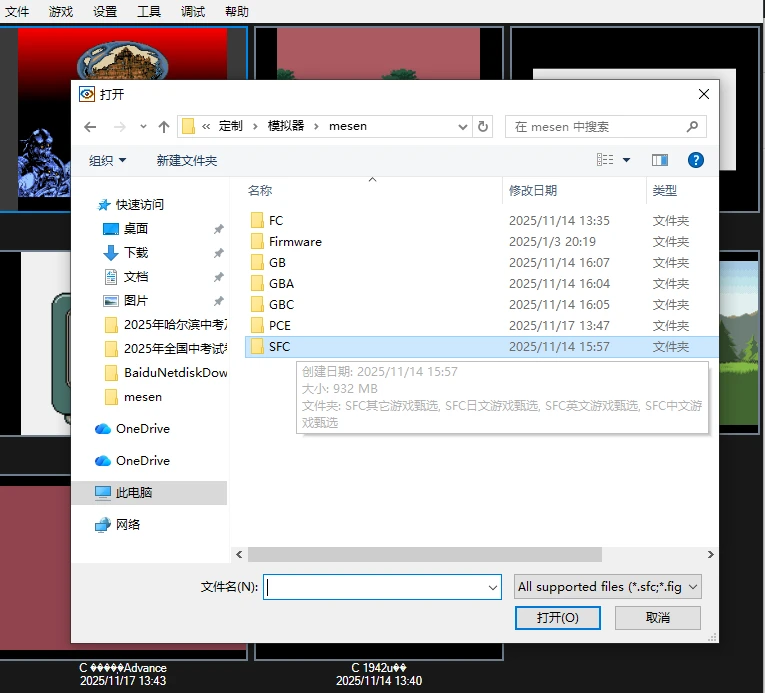The width and height of the screenshot is (765, 693).
Task: Sort by the 修改日期 column header
Action: (x=533, y=190)
